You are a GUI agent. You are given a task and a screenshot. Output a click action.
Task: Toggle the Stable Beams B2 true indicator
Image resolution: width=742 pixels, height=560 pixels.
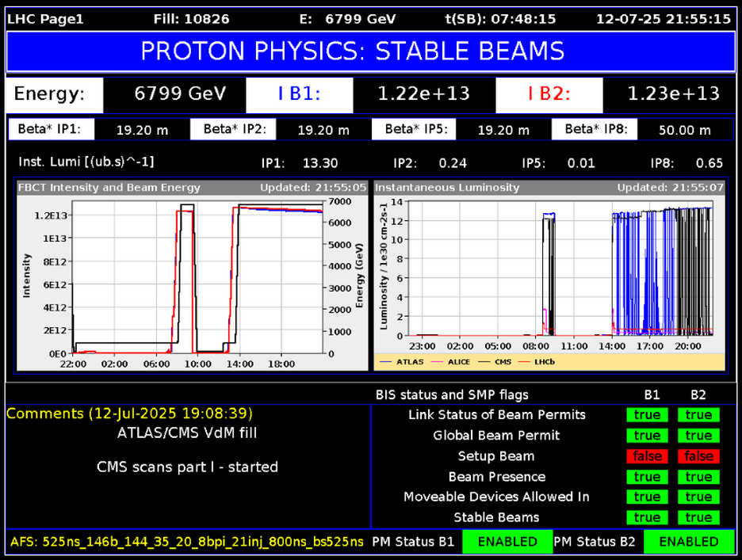pyautogui.click(x=698, y=517)
